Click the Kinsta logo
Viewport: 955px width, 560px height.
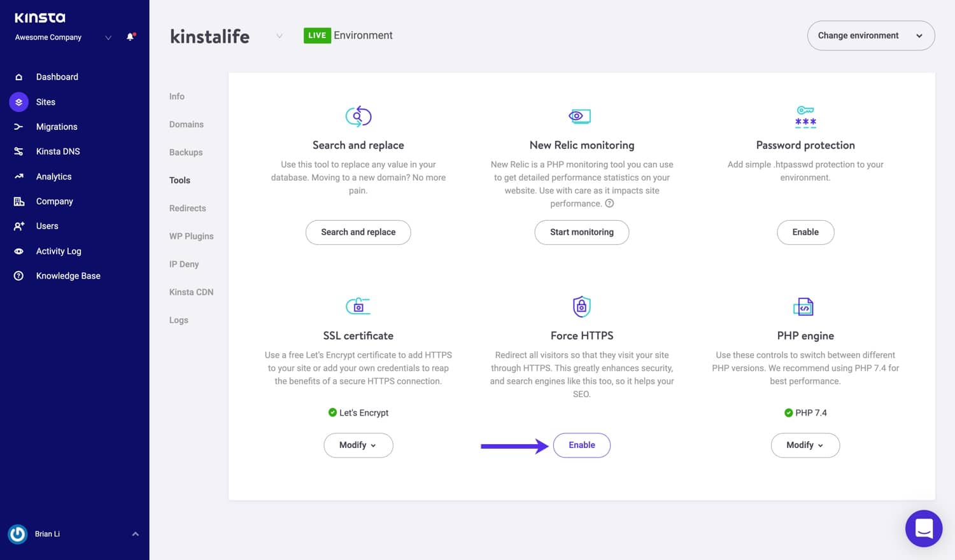click(x=40, y=18)
